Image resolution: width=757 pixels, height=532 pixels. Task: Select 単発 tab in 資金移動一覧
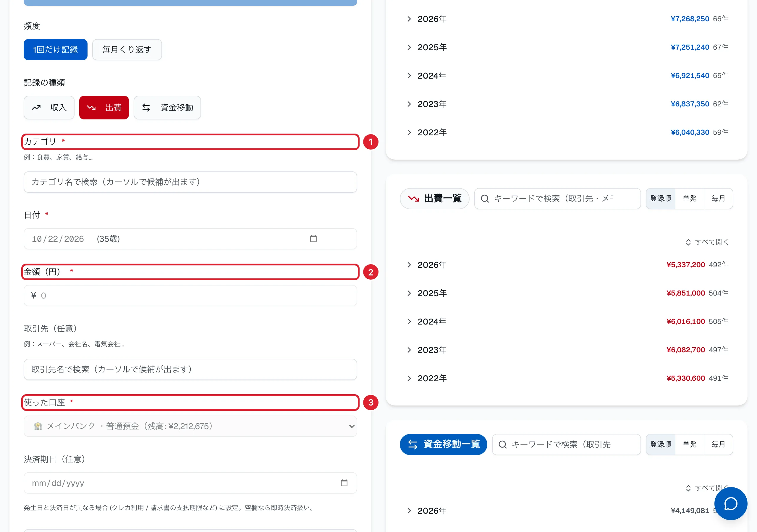(689, 444)
